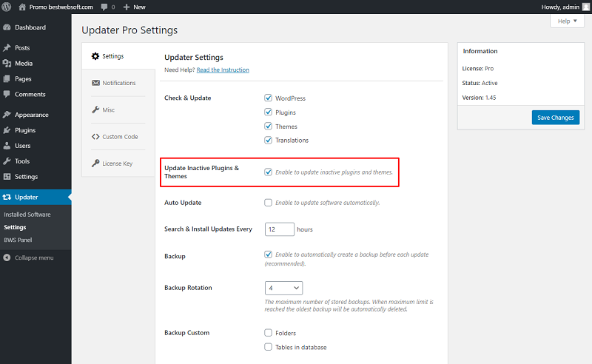Expand the Help dropdown tab
The height and width of the screenshot is (364, 592).
click(x=567, y=21)
